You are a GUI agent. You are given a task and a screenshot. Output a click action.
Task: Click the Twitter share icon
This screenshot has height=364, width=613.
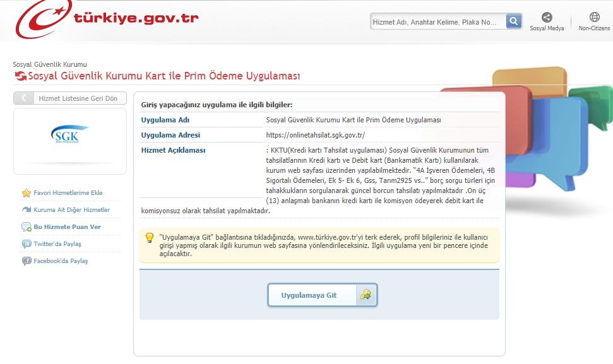(27, 244)
